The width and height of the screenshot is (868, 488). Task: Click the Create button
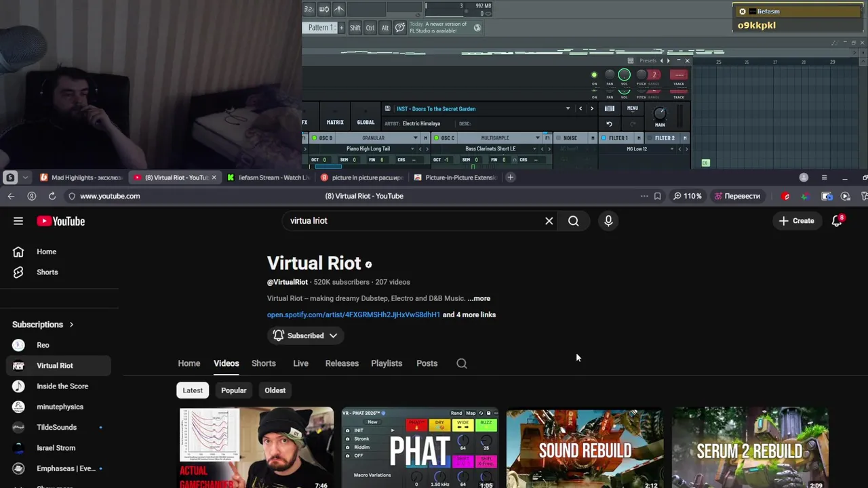click(797, 221)
